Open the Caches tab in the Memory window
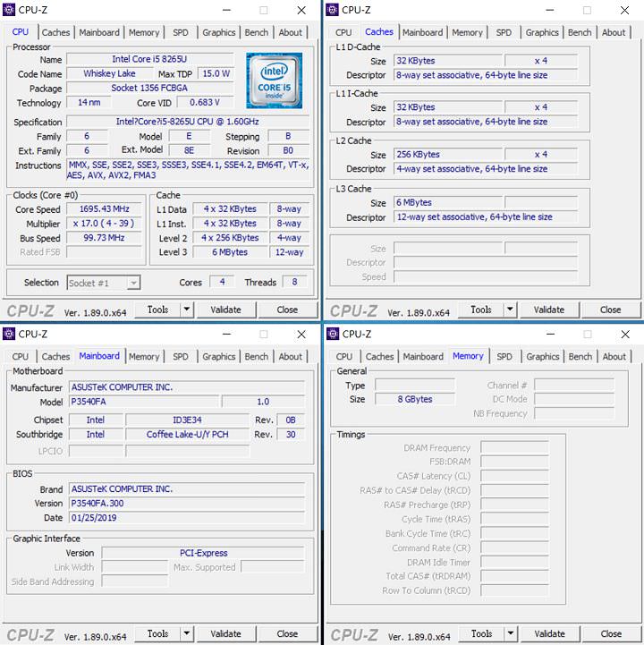 click(379, 357)
